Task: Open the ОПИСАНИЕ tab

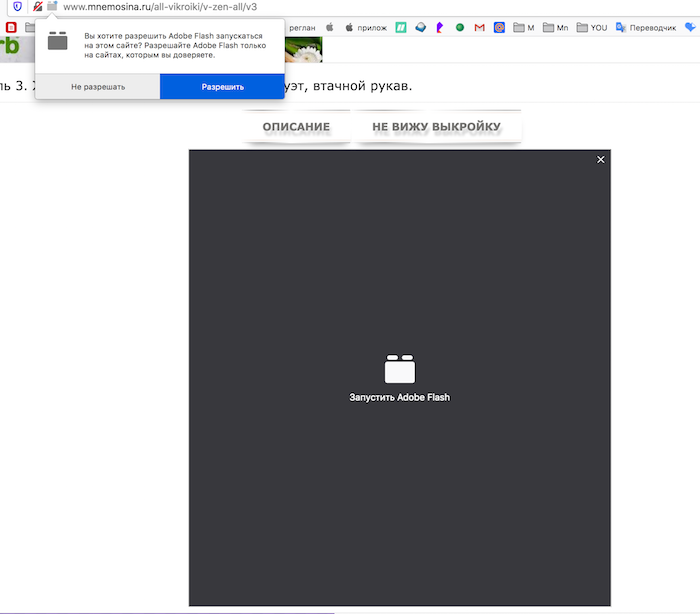Action: pos(296,127)
